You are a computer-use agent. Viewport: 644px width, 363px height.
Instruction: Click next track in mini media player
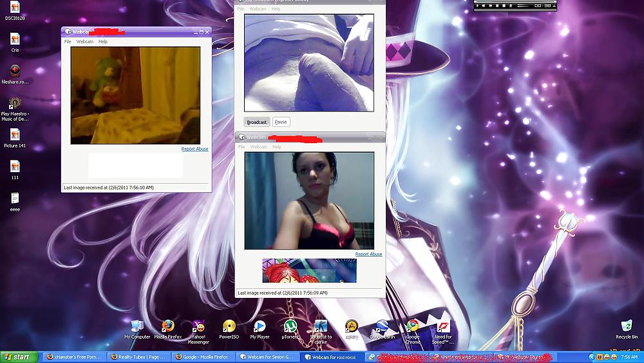tap(490, 6)
